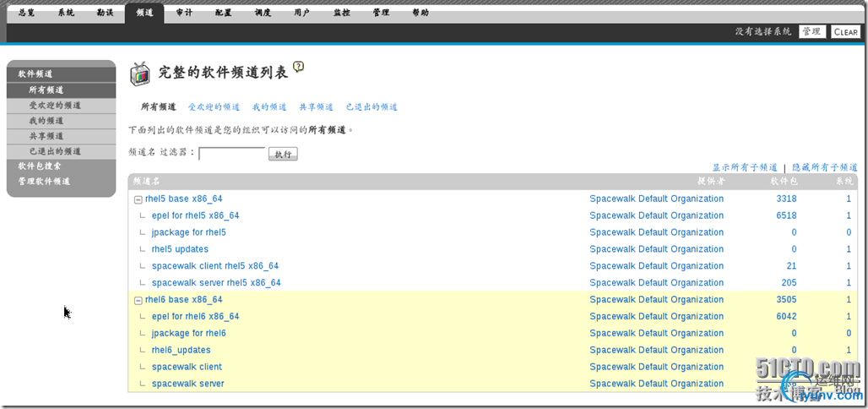The width and height of the screenshot is (868, 409).
Task: Click the Clear button in the dark bar
Action: pos(845,31)
